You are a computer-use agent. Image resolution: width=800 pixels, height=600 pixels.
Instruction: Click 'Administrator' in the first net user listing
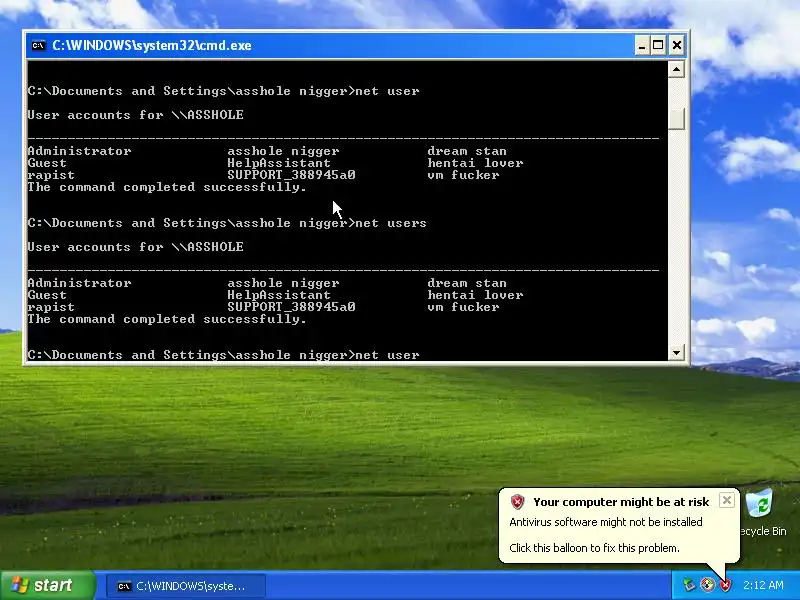80,151
